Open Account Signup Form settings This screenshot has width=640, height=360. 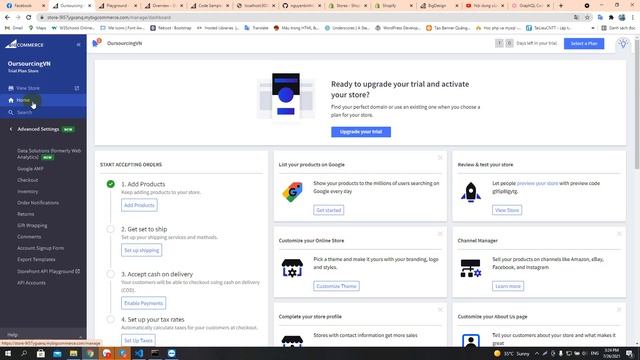click(40, 248)
